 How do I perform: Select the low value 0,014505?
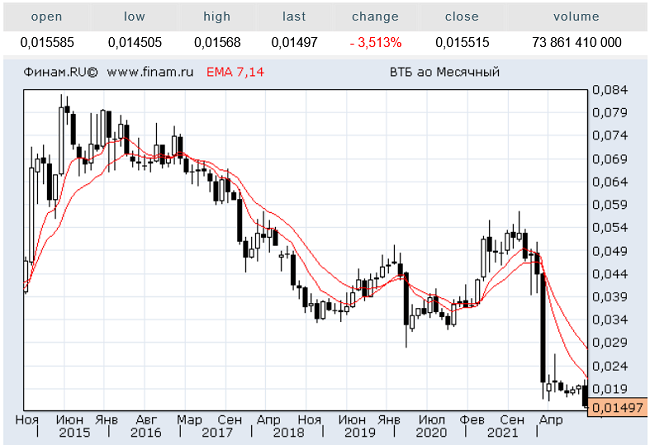pyautogui.click(x=135, y=42)
